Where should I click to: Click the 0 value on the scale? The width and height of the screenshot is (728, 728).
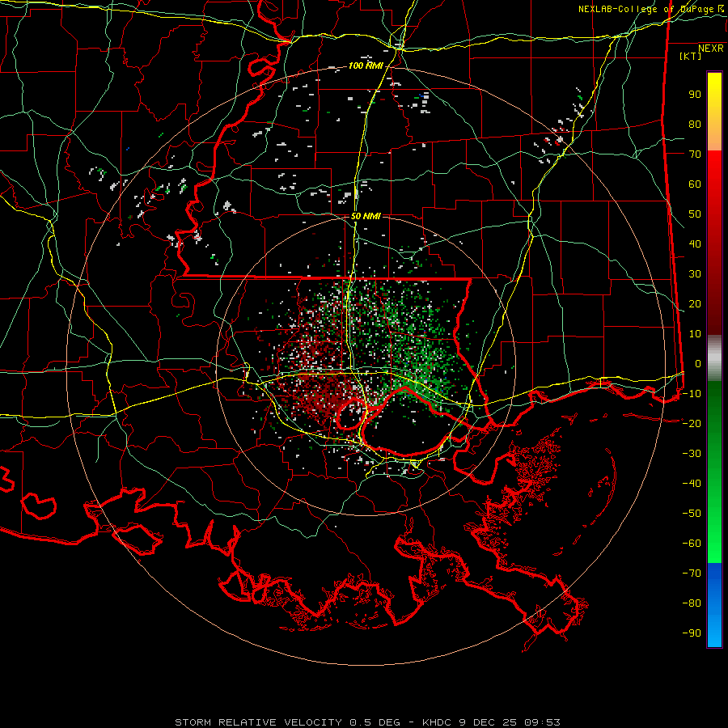point(698,364)
